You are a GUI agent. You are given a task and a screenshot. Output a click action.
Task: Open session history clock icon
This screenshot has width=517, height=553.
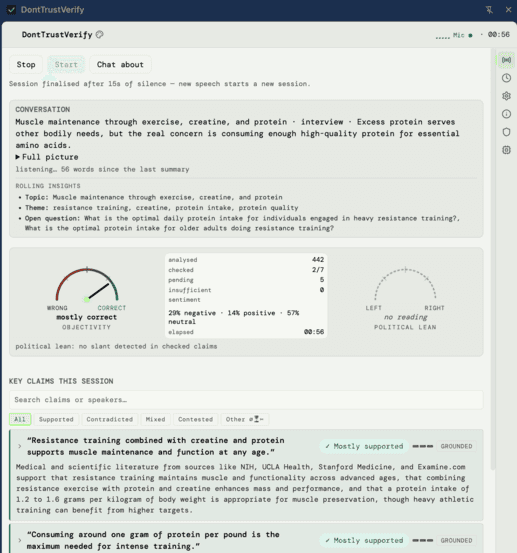506,78
